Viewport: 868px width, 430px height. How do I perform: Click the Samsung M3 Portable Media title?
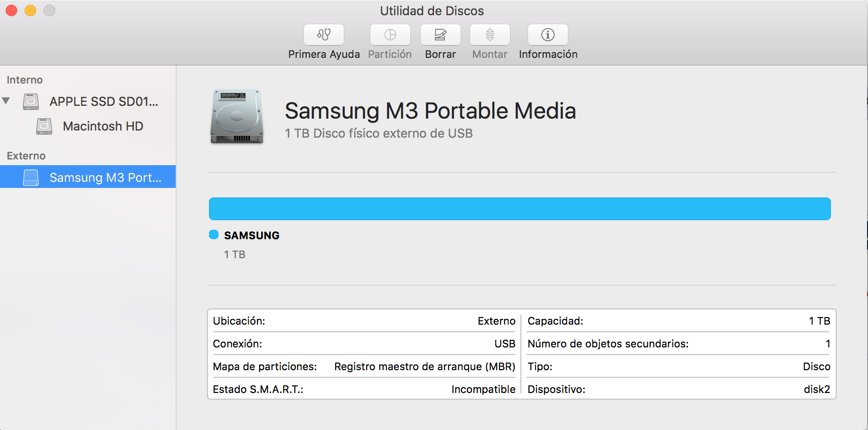[x=430, y=111]
